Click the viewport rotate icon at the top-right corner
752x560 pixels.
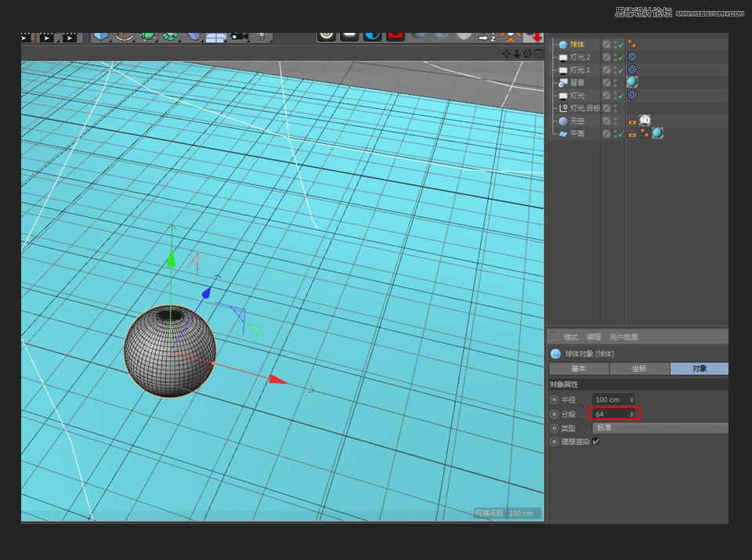526,53
